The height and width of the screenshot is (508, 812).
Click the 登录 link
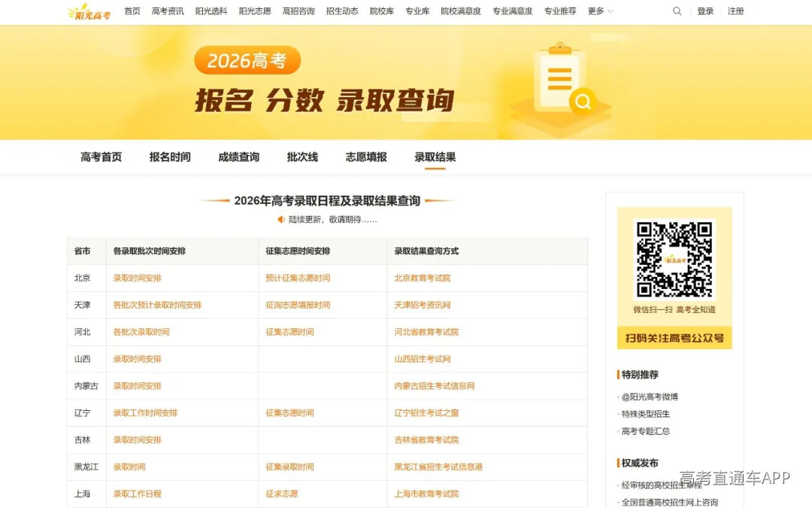705,11
